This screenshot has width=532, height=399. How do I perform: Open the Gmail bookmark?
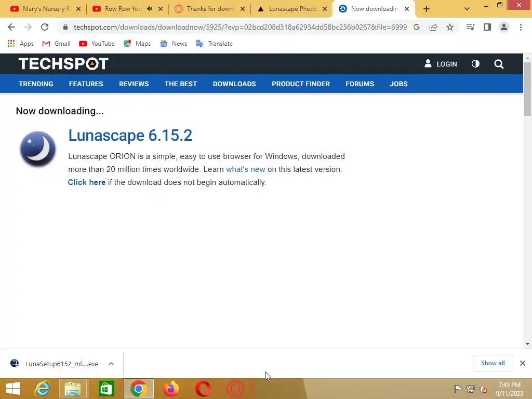(56, 44)
